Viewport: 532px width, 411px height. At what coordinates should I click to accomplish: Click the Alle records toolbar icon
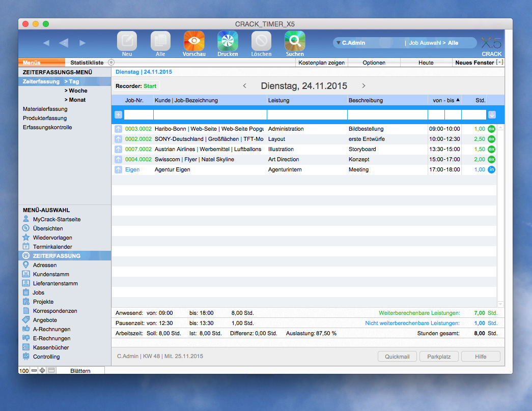coord(160,41)
